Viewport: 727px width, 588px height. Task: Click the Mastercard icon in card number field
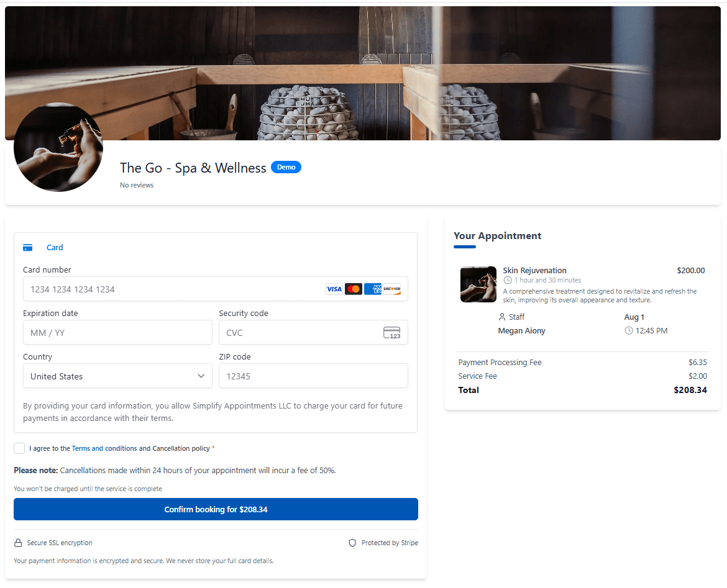(x=353, y=289)
